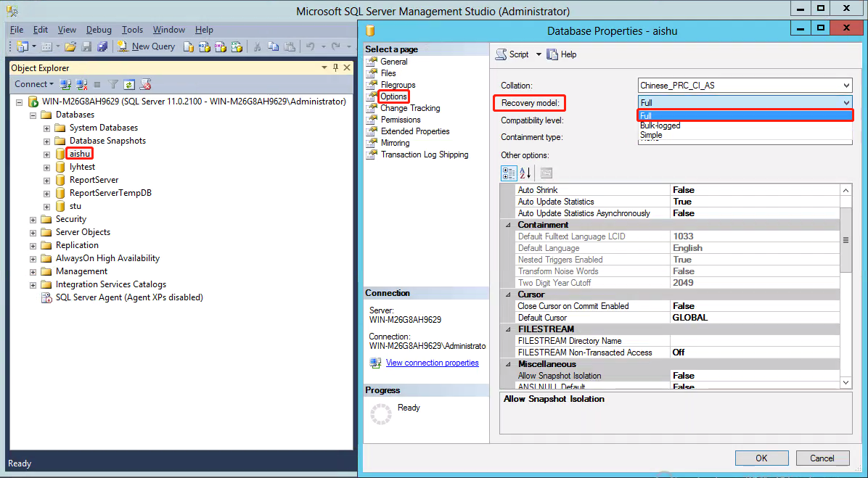Click the Open File folder icon

70,46
